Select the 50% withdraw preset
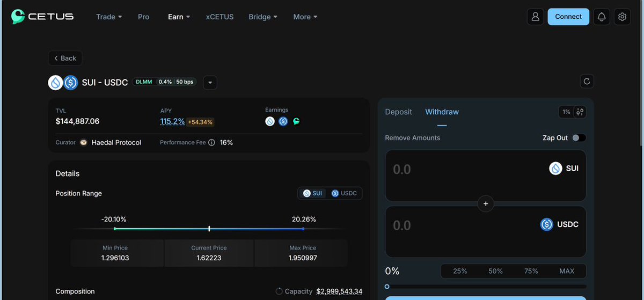The width and height of the screenshot is (644, 300). (x=495, y=271)
